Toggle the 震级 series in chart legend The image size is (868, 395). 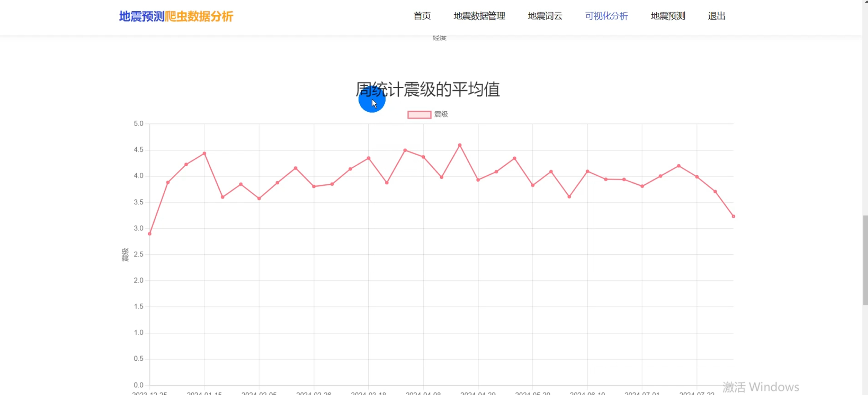[441, 114]
